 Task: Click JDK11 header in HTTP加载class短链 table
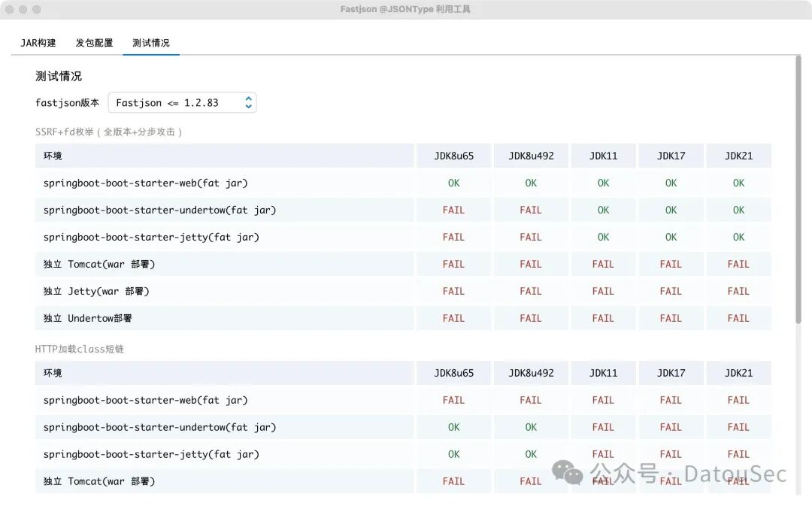[x=603, y=373]
